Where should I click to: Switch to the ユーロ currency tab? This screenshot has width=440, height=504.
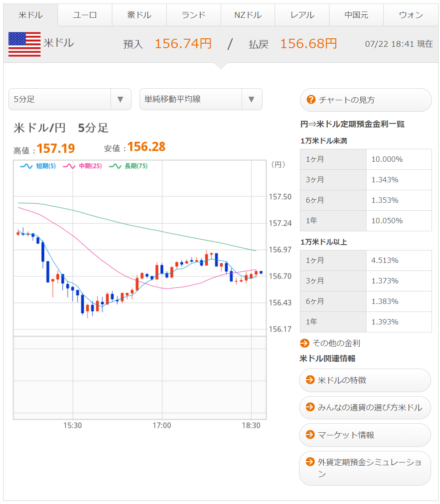[x=85, y=15]
